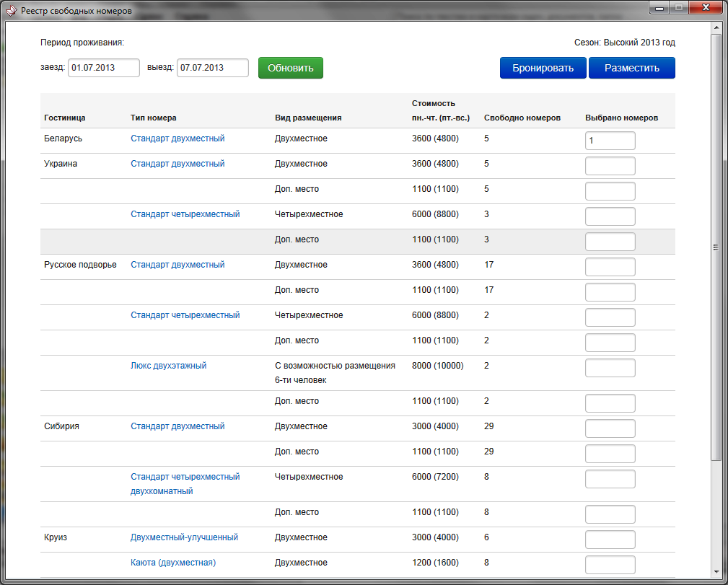Click selected rooms field for Сибирия Двухместное
This screenshot has width=728, height=585.
(610, 428)
